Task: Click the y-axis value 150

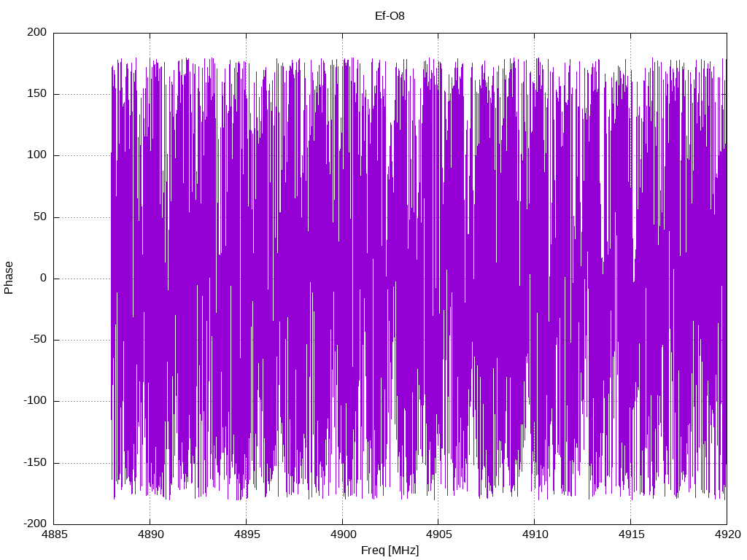Action: (x=37, y=94)
